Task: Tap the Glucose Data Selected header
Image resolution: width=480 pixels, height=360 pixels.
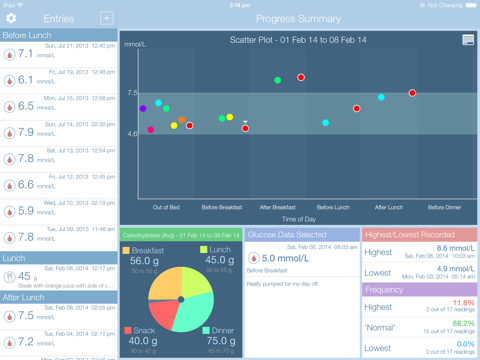Action: [x=302, y=235]
